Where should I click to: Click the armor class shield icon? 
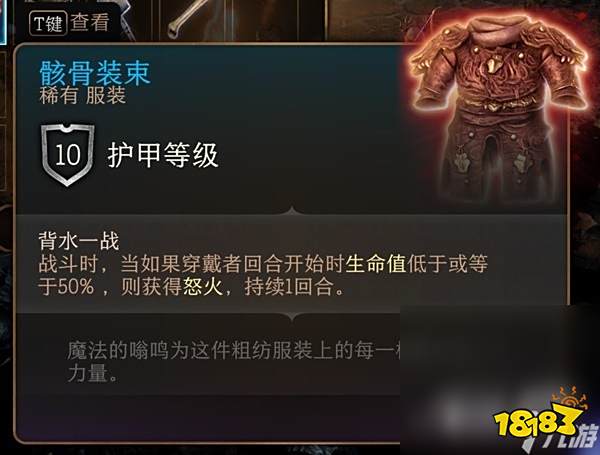[68, 155]
